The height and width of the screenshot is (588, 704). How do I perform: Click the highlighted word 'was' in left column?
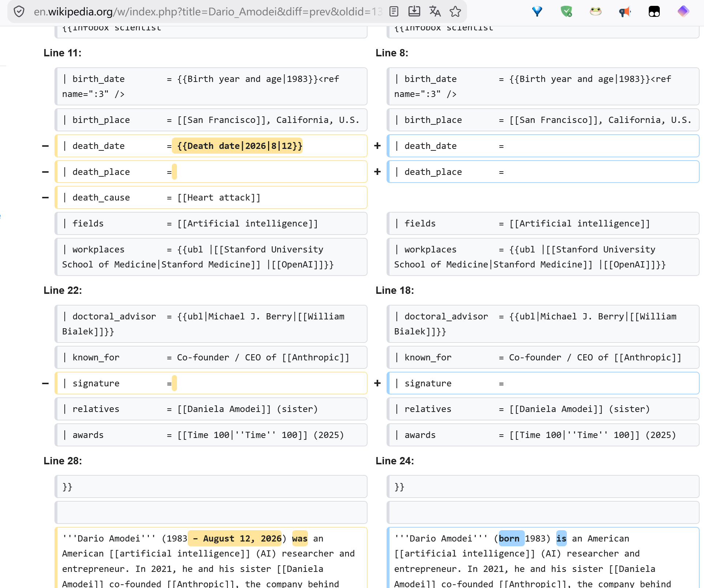[x=300, y=539]
